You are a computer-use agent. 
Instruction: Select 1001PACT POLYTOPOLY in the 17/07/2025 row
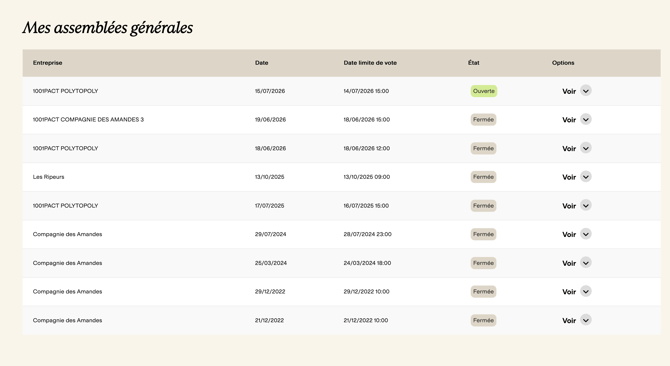(65, 205)
